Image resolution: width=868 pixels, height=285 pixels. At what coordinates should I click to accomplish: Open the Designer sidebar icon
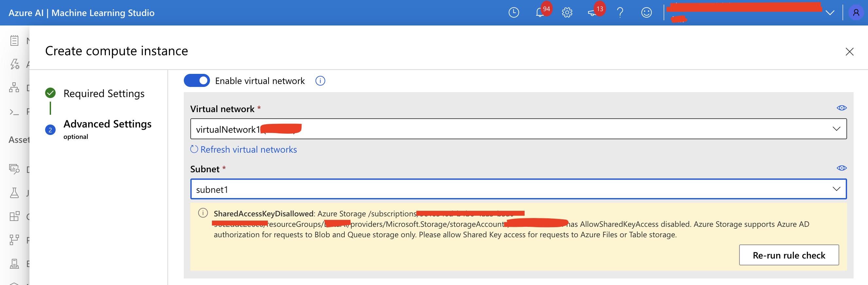click(14, 88)
